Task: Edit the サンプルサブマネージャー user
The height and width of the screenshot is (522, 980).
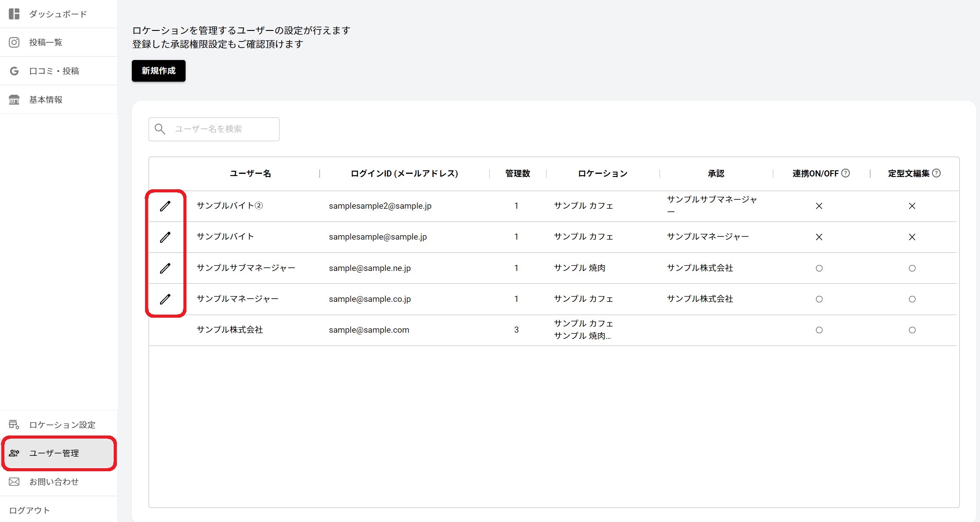Action: (x=165, y=268)
